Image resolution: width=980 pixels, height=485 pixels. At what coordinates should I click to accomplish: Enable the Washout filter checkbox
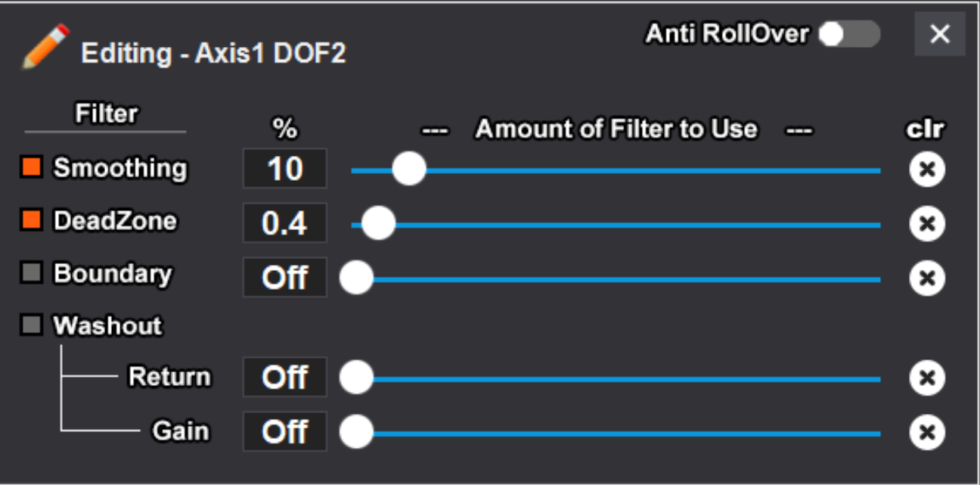click(32, 325)
